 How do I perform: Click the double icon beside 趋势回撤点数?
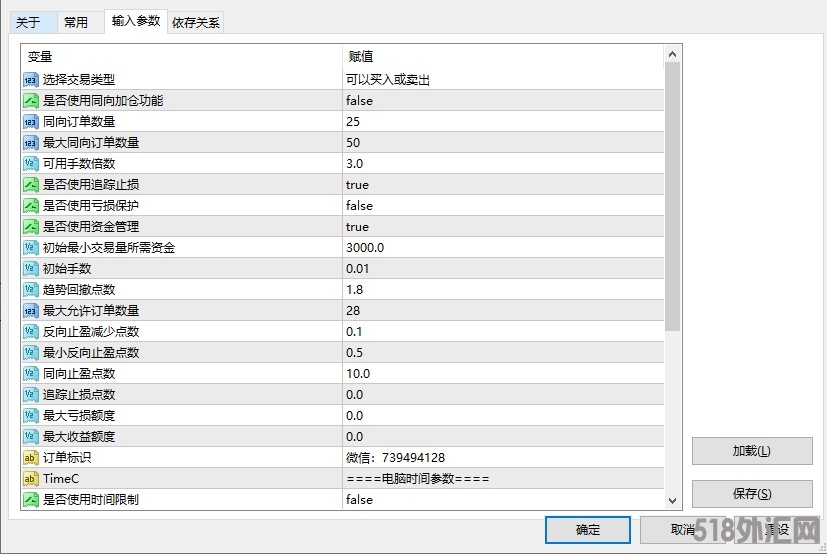pyautogui.click(x=31, y=290)
